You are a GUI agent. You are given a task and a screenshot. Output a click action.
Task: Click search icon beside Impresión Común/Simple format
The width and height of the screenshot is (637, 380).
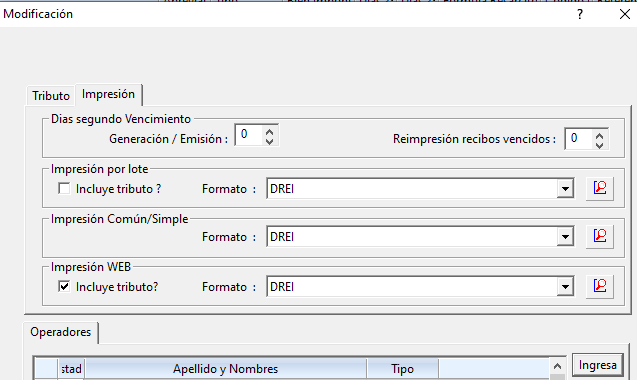coord(600,236)
